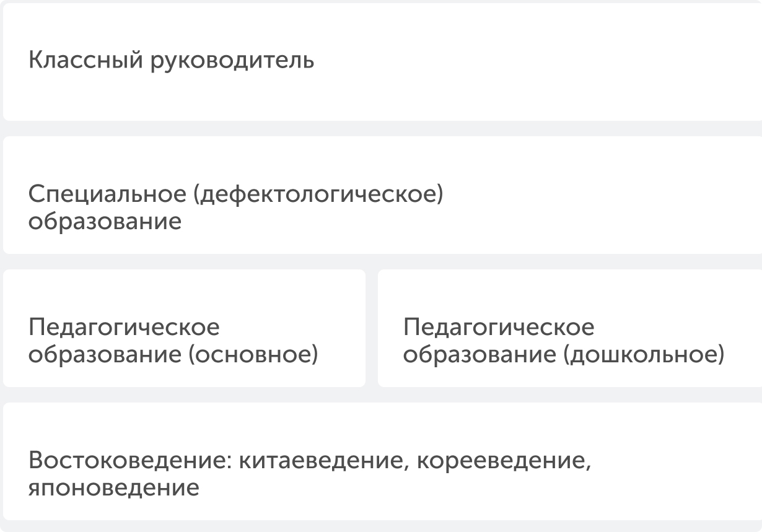
Task: Click 'образование' under Специальное
Action: tap(105, 222)
